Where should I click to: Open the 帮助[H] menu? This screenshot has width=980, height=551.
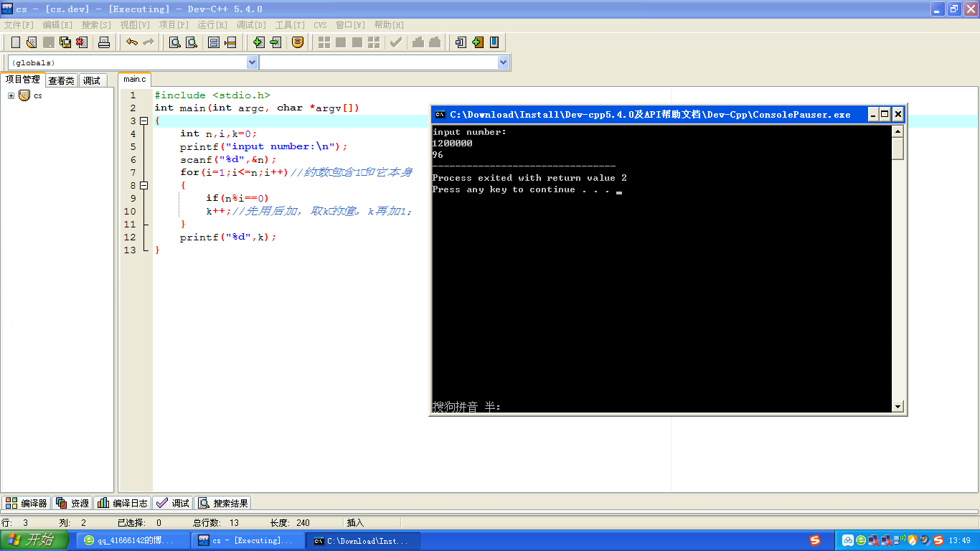click(389, 25)
